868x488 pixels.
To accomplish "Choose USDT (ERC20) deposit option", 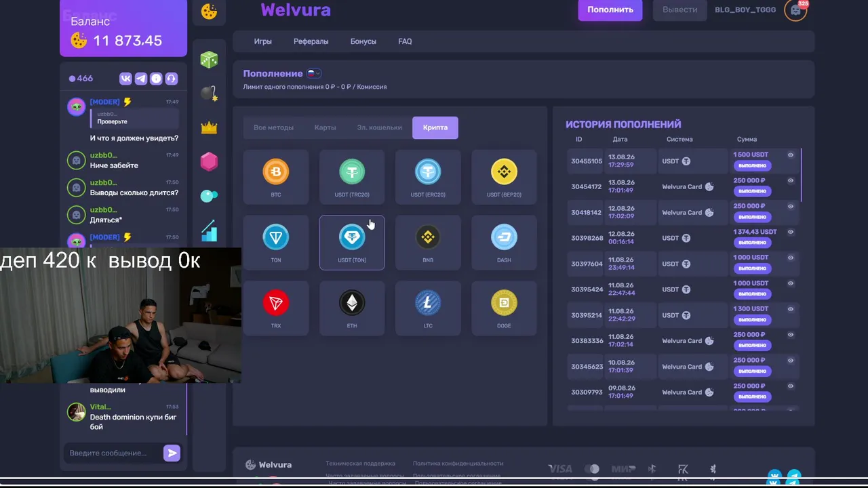I will [428, 177].
